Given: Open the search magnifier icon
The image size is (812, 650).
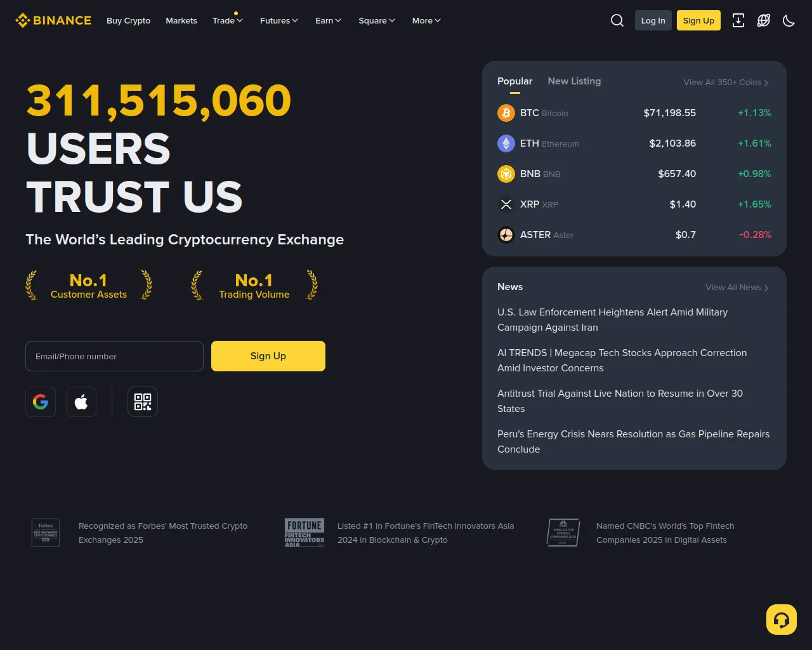Looking at the screenshot, I should pyautogui.click(x=617, y=20).
